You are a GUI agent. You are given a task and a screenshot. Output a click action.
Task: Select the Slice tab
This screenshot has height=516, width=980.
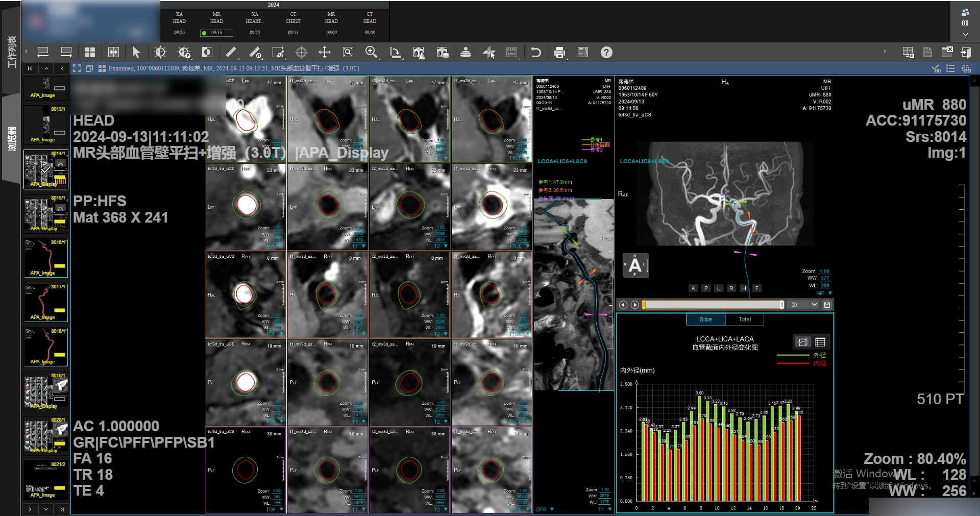click(x=705, y=320)
